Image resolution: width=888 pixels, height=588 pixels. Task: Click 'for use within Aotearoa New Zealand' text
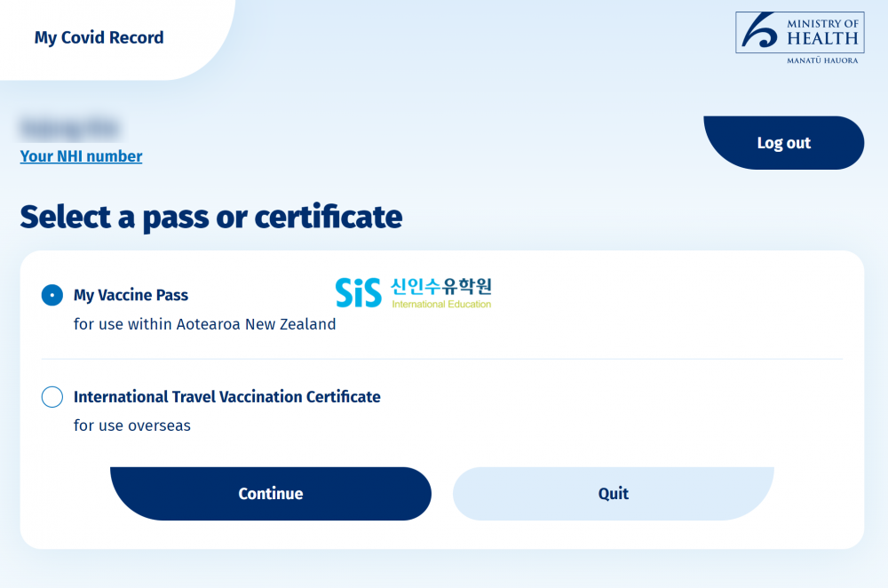pos(204,324)
